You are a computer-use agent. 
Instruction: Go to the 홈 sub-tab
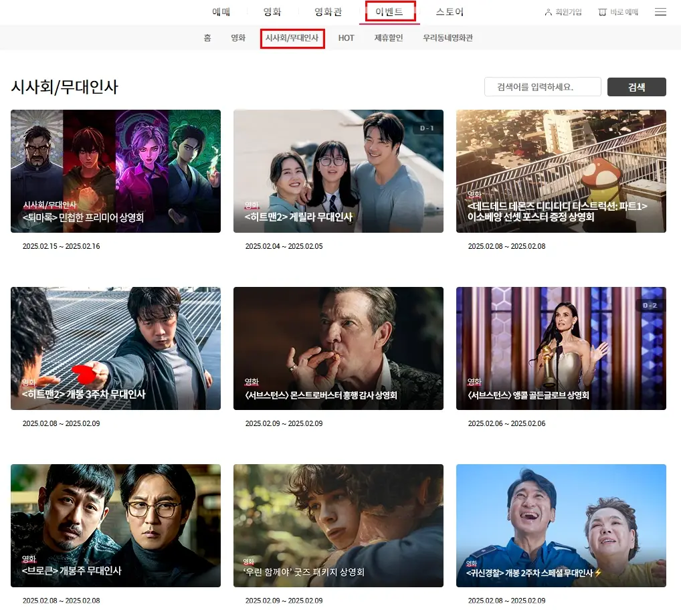pyautogui.click(x=207, y=37)
